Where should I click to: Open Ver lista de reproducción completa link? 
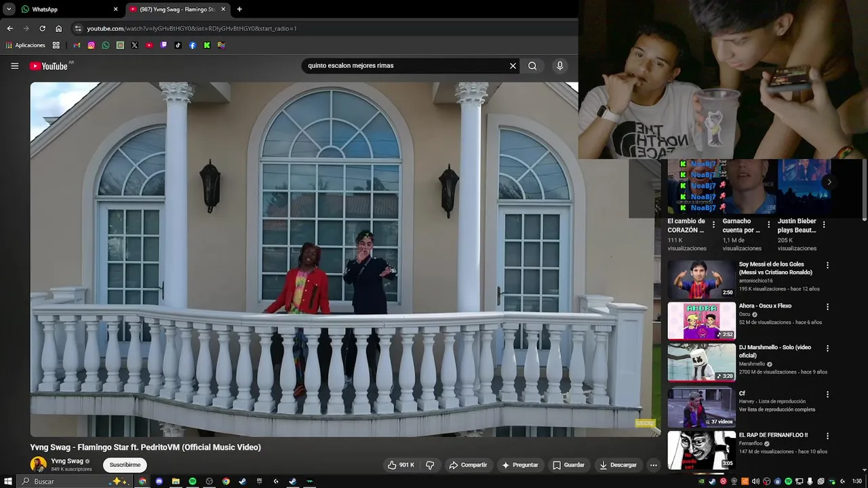(x=777, y=409)
